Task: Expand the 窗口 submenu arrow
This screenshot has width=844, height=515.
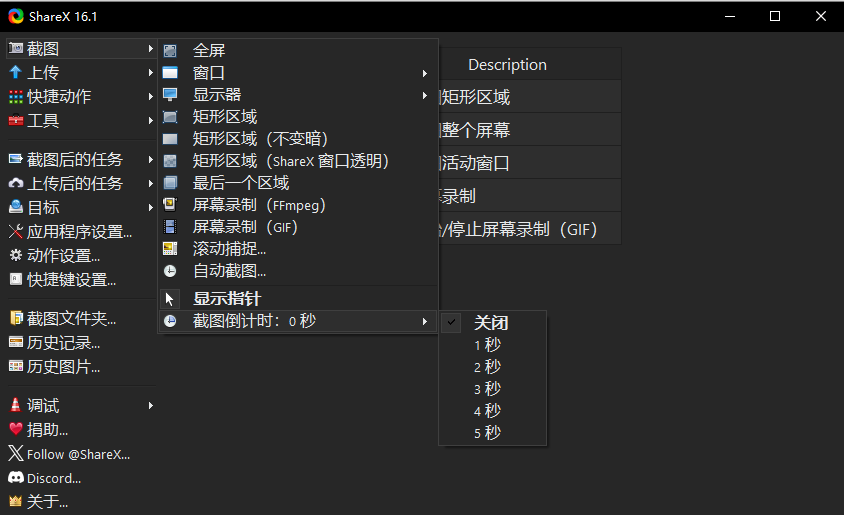Action: pos(425,73)
